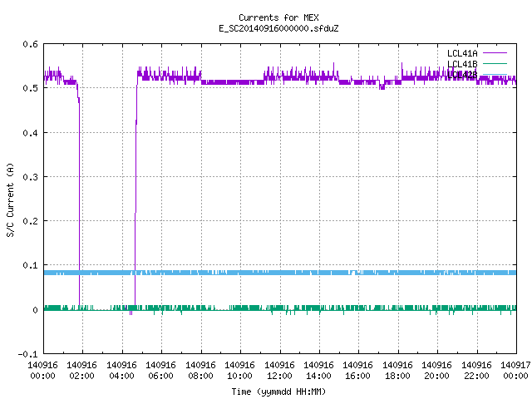Click the -0.1 y-axis tick value

tap(27, 354)
